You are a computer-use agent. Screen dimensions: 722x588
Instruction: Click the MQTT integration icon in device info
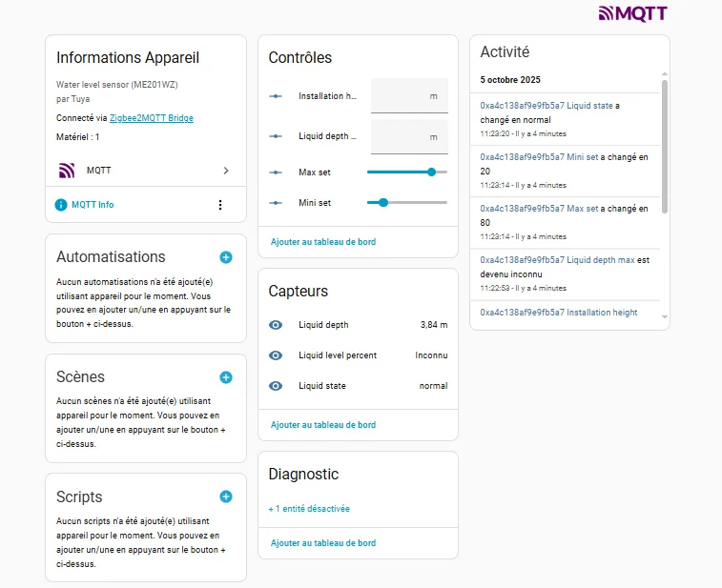point(67,171)
